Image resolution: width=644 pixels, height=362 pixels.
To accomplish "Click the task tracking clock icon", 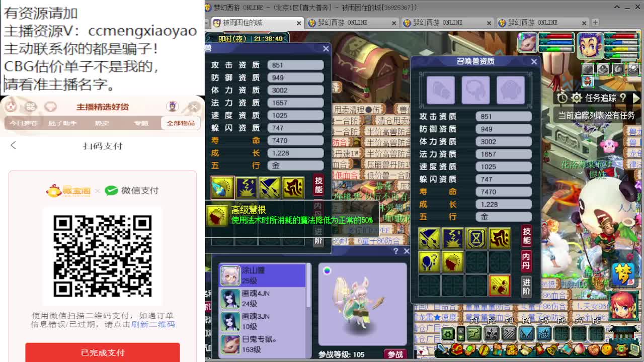I will click(x=562, y=98).
